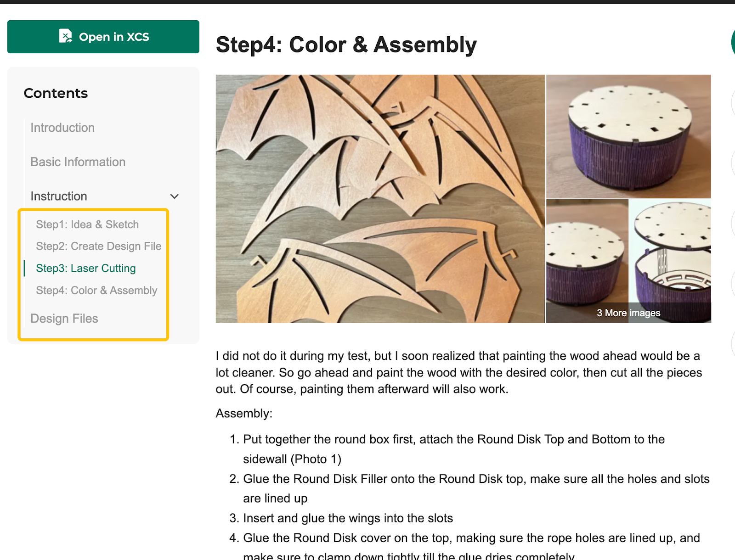The image size is (735, 560).
Task: Click the Open in XCS button
Action: [103, 37]
